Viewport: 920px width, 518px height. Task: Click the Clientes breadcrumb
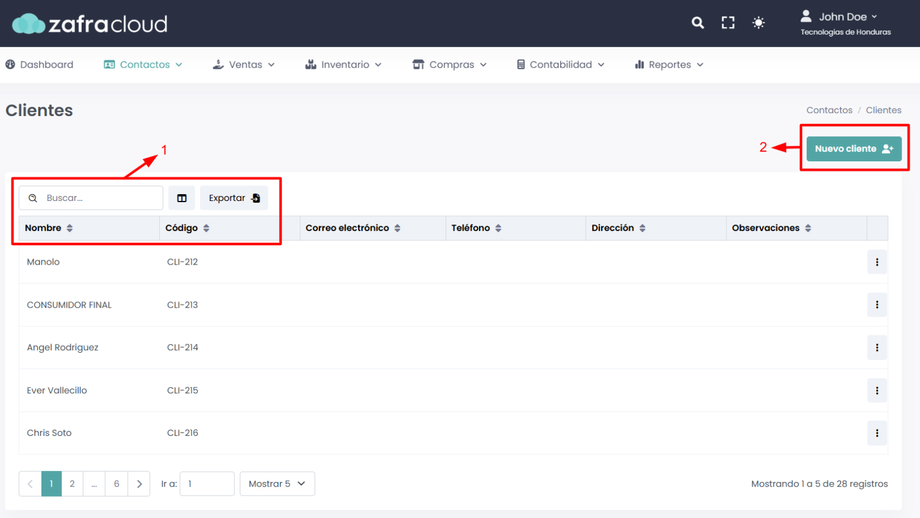[884, 110]
